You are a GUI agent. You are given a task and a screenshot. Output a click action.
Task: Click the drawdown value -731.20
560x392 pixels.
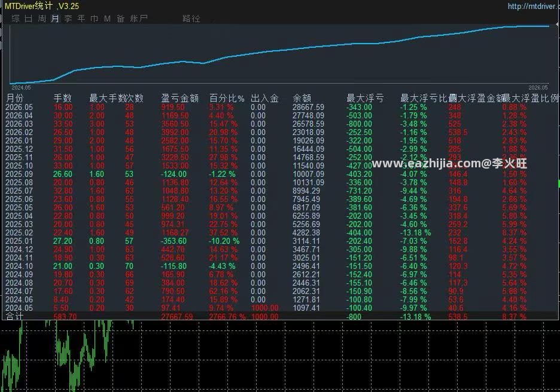[359, 191]
